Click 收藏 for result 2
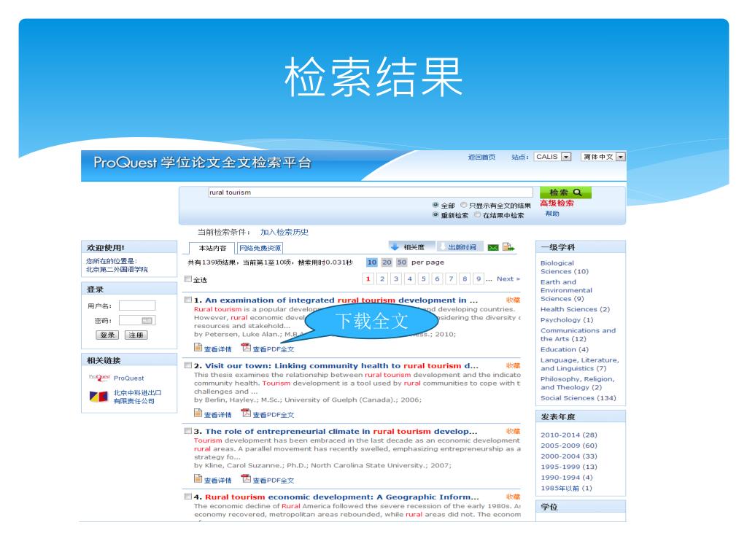 point(513,366)
